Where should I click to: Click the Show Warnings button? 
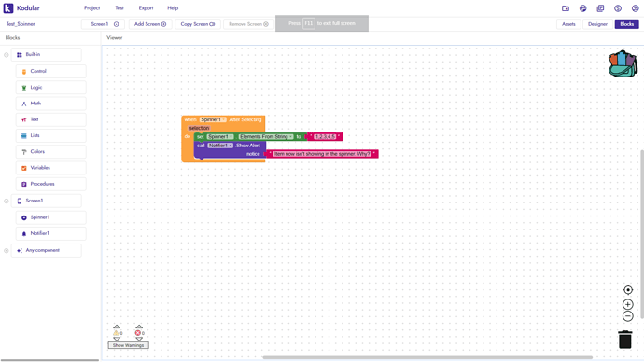coord(129,345)
